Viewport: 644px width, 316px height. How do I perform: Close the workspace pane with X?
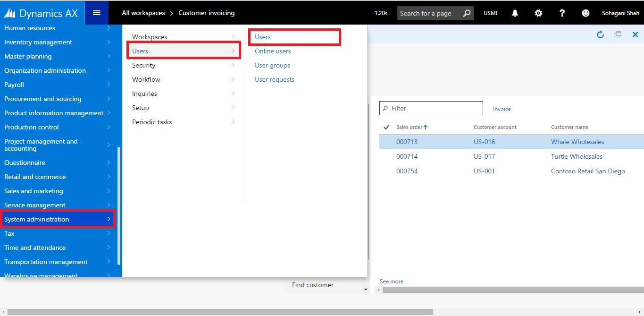coord(635,34)
